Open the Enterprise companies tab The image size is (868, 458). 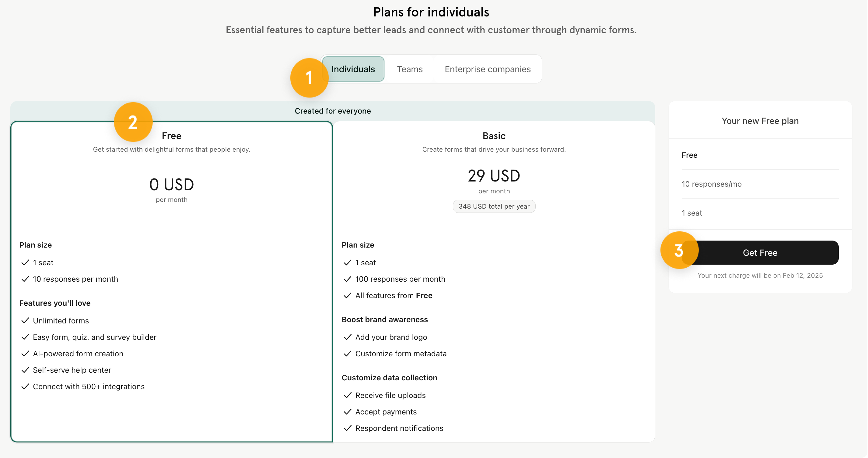click(x=488, y=69)
